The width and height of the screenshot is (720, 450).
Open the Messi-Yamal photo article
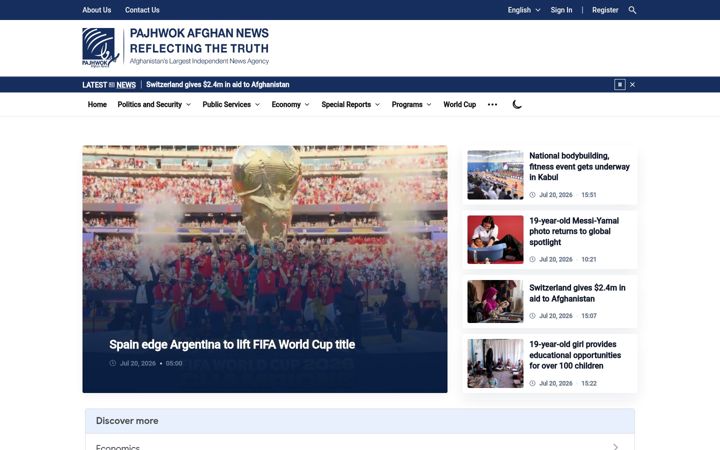(574, 231)
